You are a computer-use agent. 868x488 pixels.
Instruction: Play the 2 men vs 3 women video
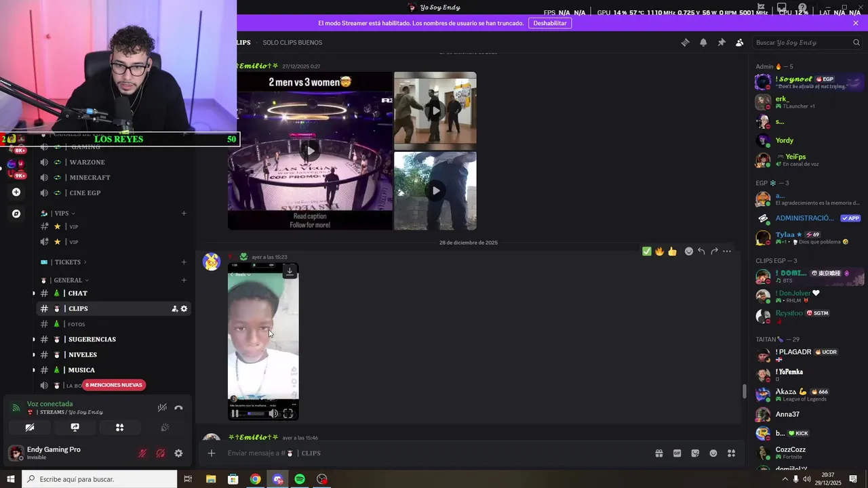[x=310, y=150]
